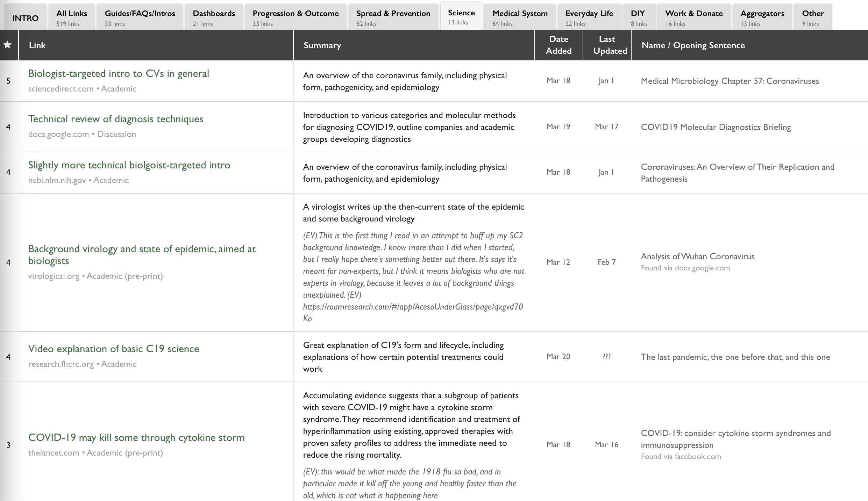Follow the Slightly more technical biolgoist-targeted intro link
The height and width of the screenshot is (501, 868).
click(x=129, y=165)
